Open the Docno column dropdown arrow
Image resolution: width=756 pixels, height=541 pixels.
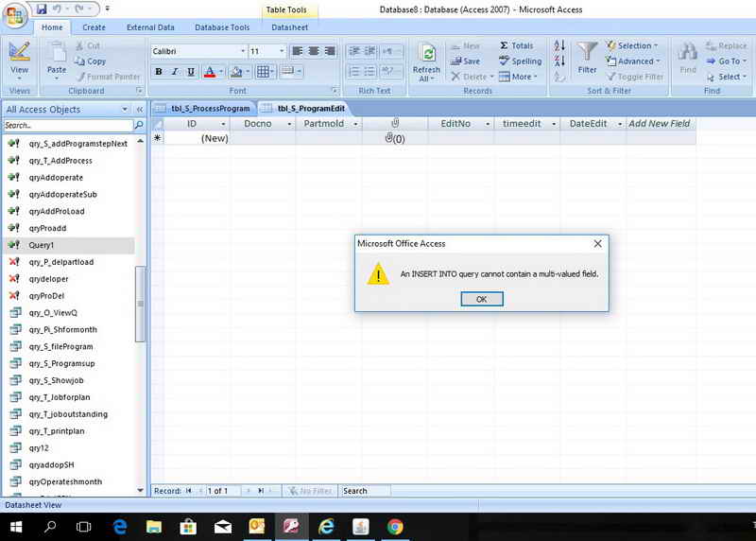(x=289, y=124)
